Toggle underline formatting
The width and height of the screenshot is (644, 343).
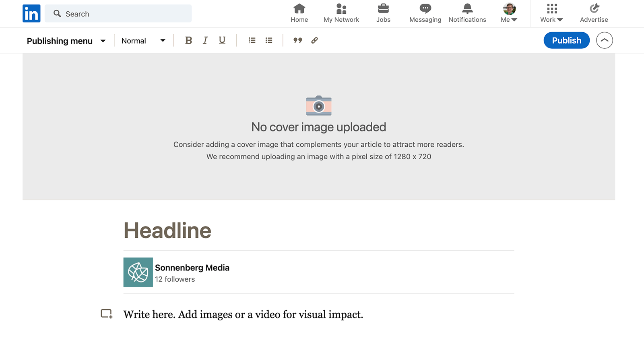pos(222,40)
